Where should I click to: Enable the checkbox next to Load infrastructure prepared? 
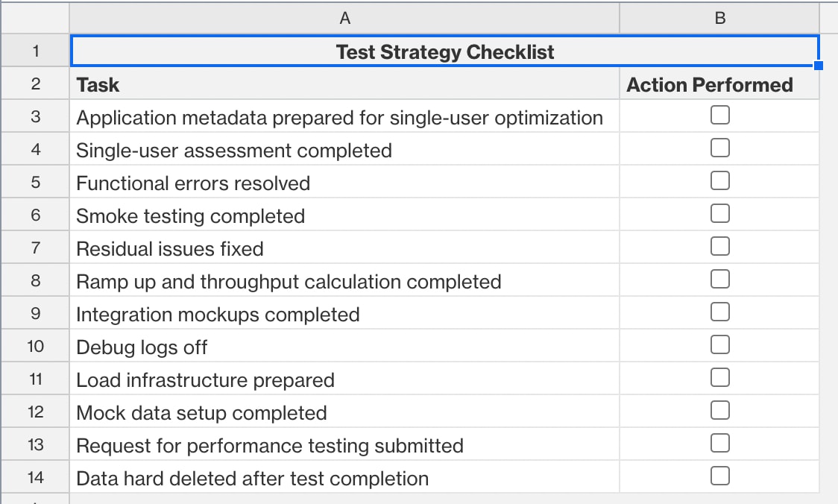coord(719,377)
